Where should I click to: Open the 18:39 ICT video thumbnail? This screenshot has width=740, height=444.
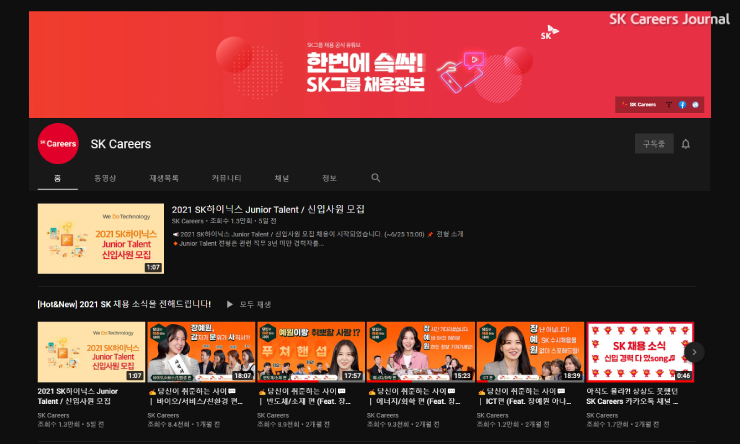click(530, 352)
